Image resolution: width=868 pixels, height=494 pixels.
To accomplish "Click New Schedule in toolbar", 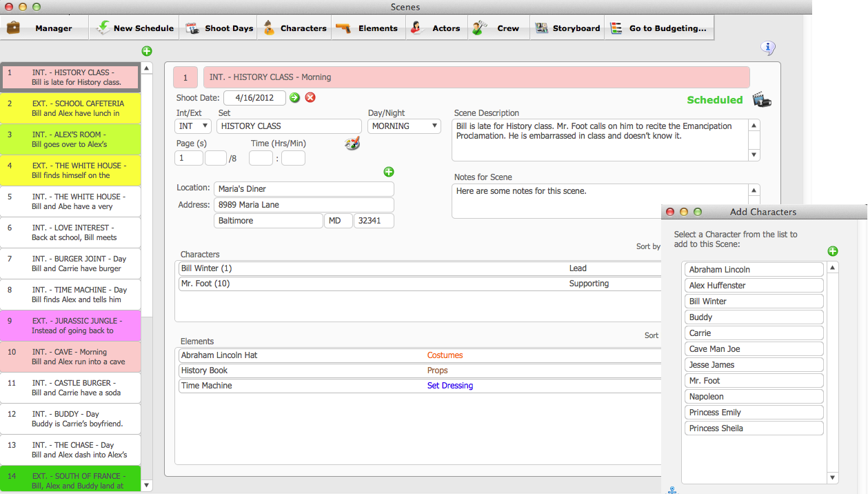I will coord(134,28).
